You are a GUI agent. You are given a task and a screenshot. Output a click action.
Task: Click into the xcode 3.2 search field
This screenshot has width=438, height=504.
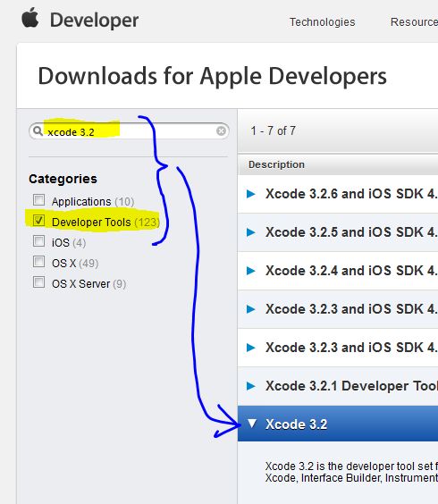coord(129,131)
